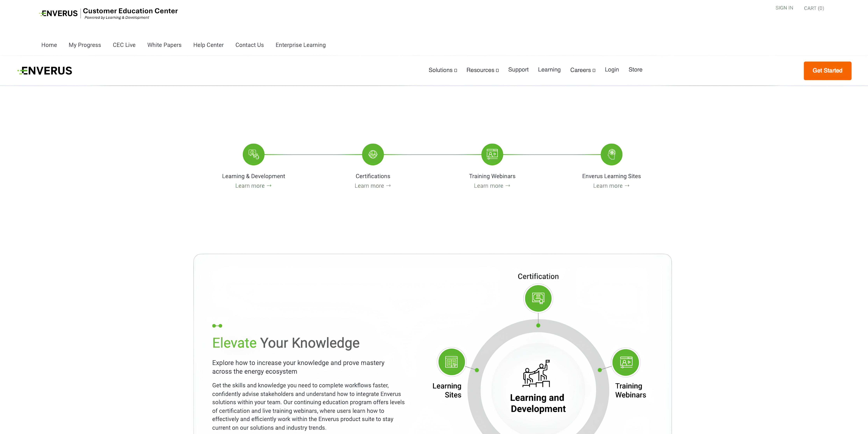Click the Certifications step label
Viewport: 868px width, 434px height.
click(373, 176)
